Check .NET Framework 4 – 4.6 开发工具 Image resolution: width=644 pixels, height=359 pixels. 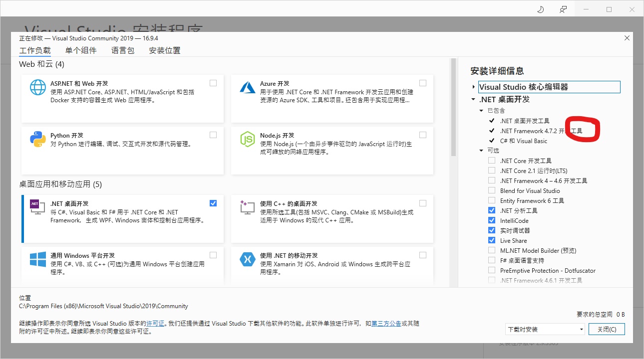coord(492,180)
